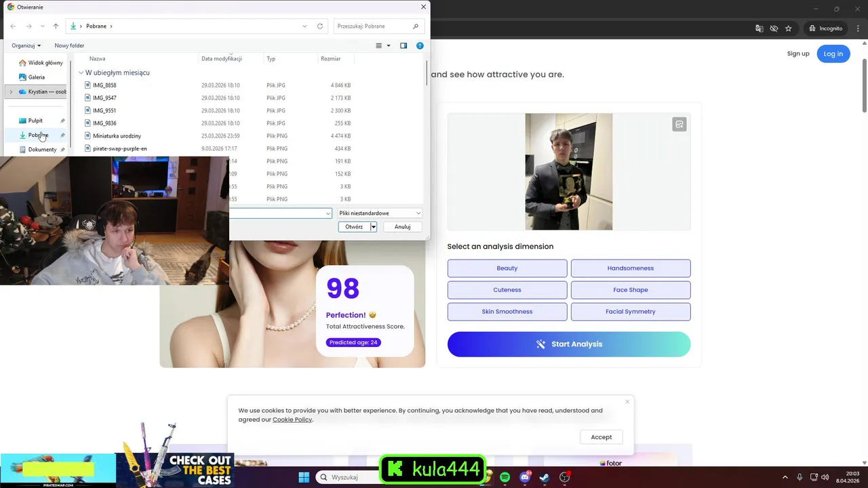868x488 pixels.
Task: Open Windows Start menu
Action: tap(304, 477)
